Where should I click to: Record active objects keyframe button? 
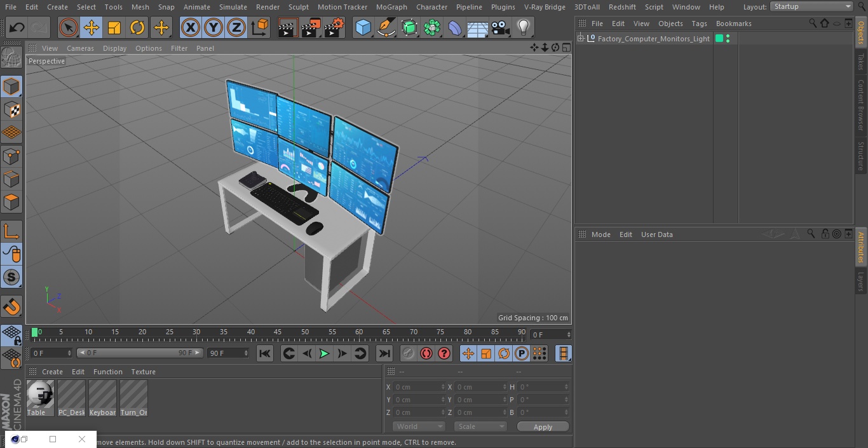tap(408, 353)
